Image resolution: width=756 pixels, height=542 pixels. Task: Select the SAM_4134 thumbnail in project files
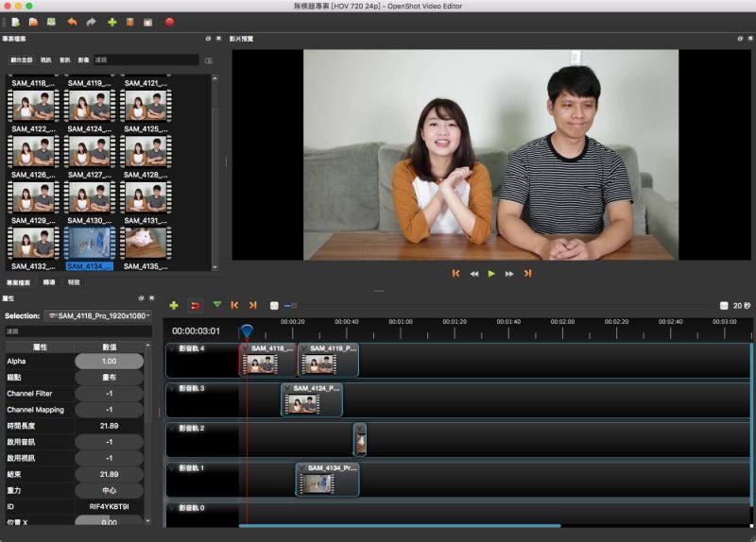click(88, 244)
